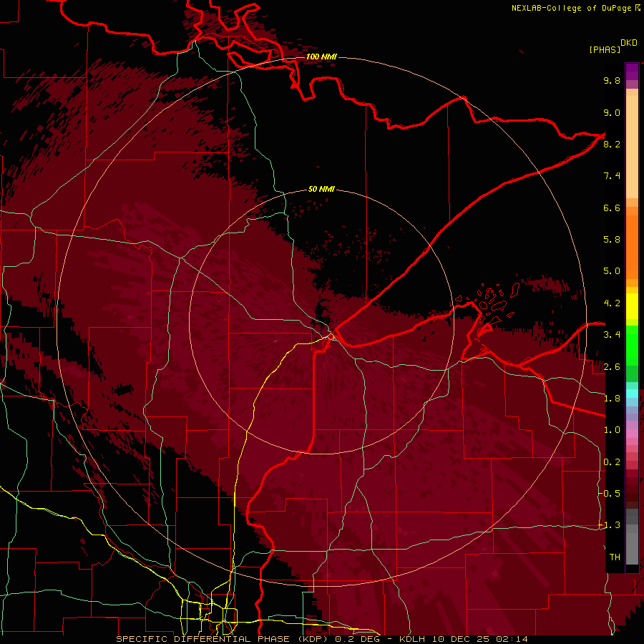Click the 4.2 color scale value

(612, 303)
